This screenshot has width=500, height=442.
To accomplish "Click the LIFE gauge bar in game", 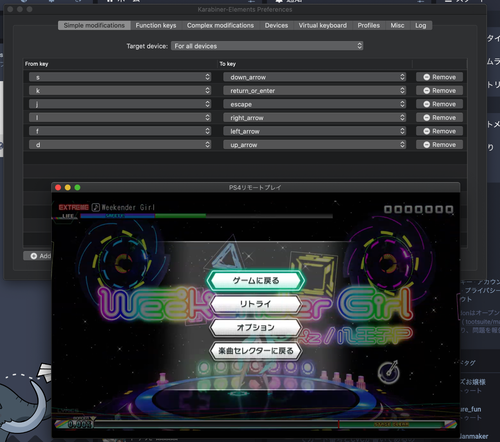I will point(206,216).
